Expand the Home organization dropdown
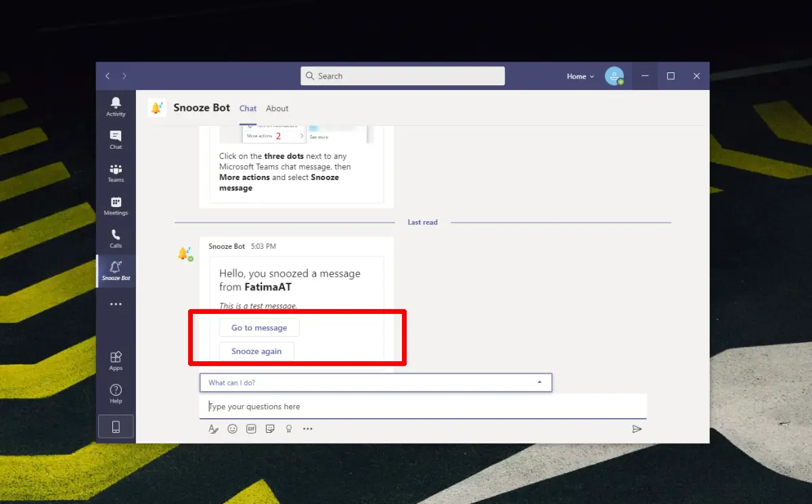 [581, 76]
